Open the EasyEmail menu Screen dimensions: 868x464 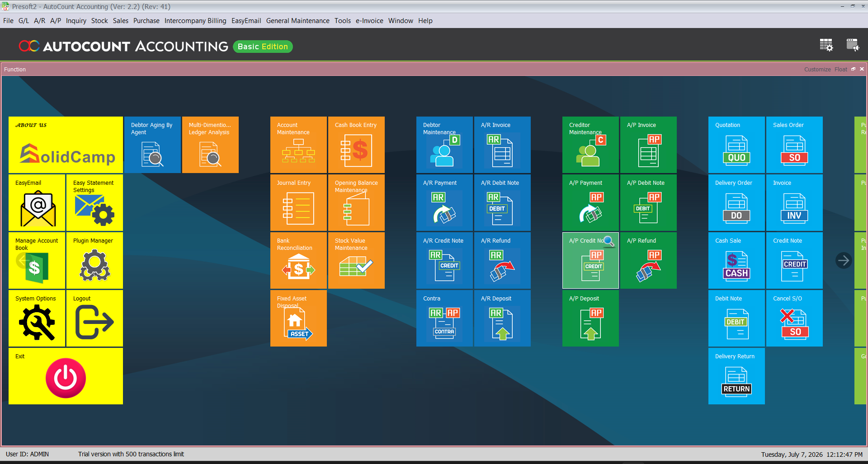[246, 21]
